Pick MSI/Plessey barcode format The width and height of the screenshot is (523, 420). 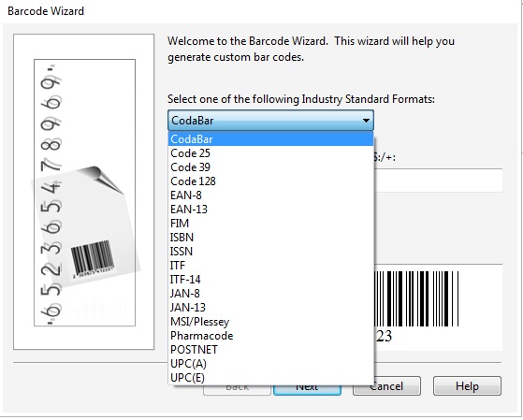(x=270, y=322)
